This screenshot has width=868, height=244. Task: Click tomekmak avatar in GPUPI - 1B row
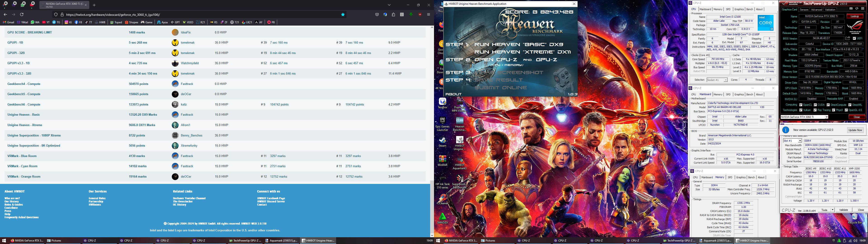pyautogui.click(x=175, y=42)
